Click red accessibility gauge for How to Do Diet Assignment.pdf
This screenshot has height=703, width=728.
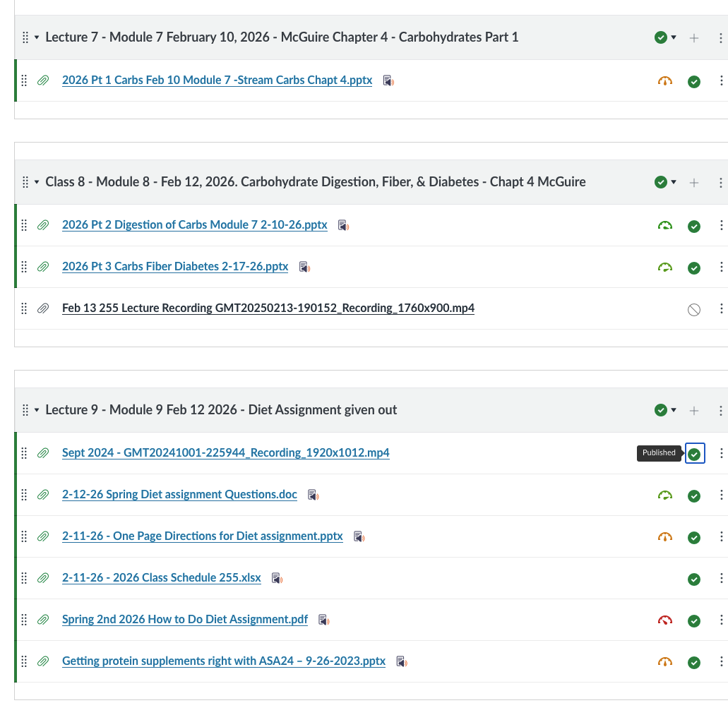pos(664,620)
